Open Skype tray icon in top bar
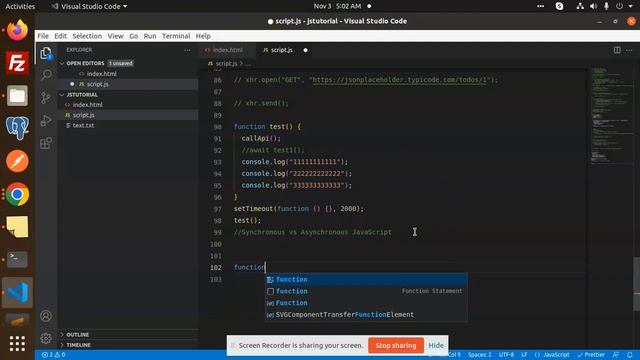The height and width of the screenshot is (360, 640). (560, 6)
